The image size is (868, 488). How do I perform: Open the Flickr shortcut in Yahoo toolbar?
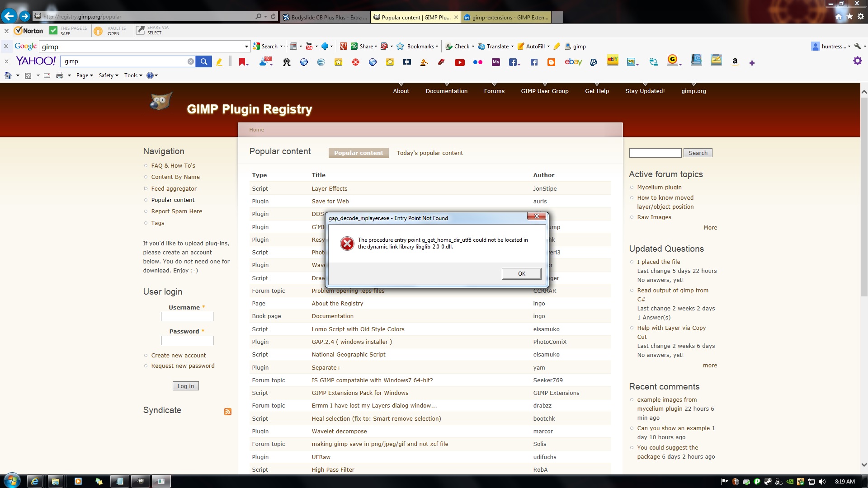pos(478,62)
